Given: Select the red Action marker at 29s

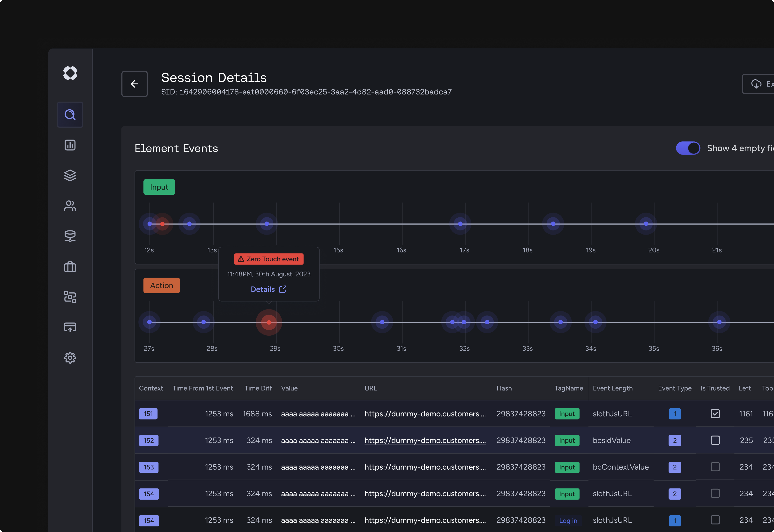Looking at the screenshot, I should tap(269, 322).
